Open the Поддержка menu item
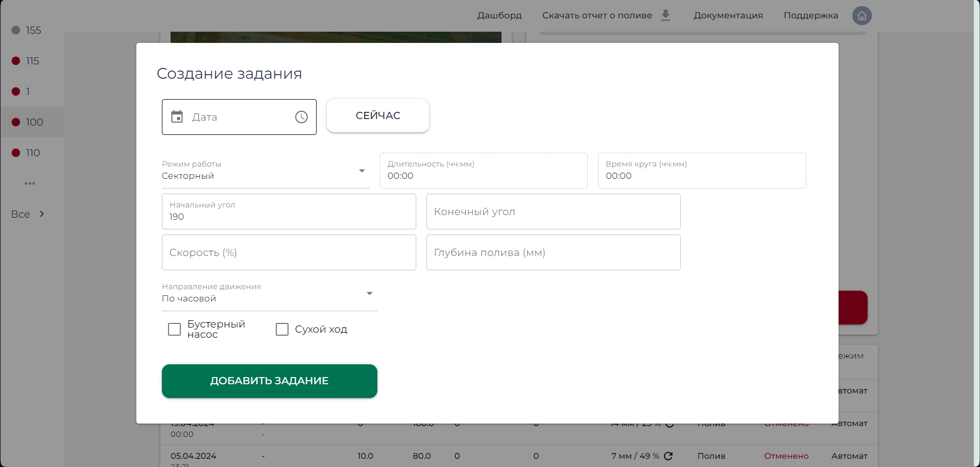980x467 pixels. coord(810,15)
